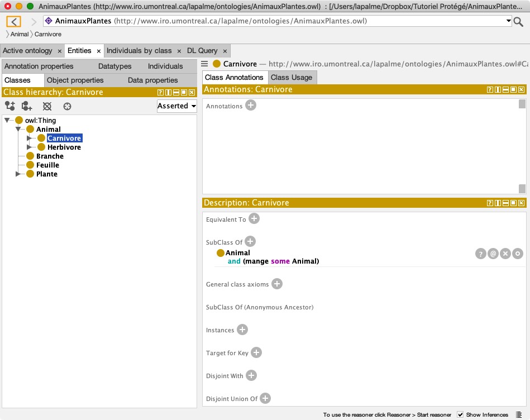Viewport: 530px width, 420px height.
Task: Collapse the Animal class tree node
Action: [18, 130]
